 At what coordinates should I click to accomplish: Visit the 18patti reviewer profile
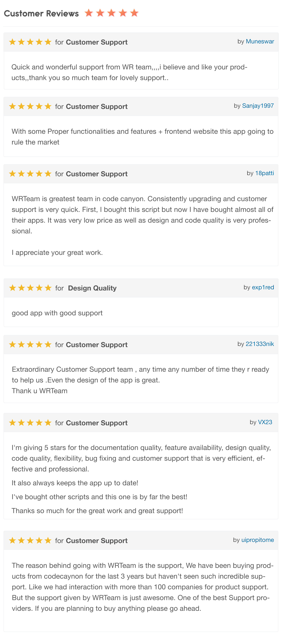click(264, 173)
